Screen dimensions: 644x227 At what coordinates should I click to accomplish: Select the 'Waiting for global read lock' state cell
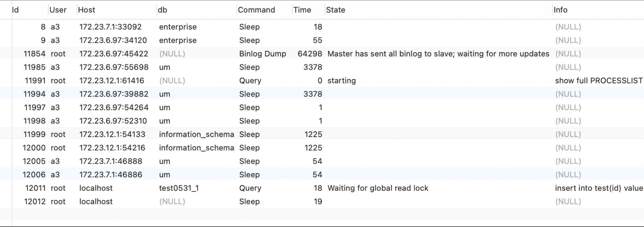(x=378, y=188)
